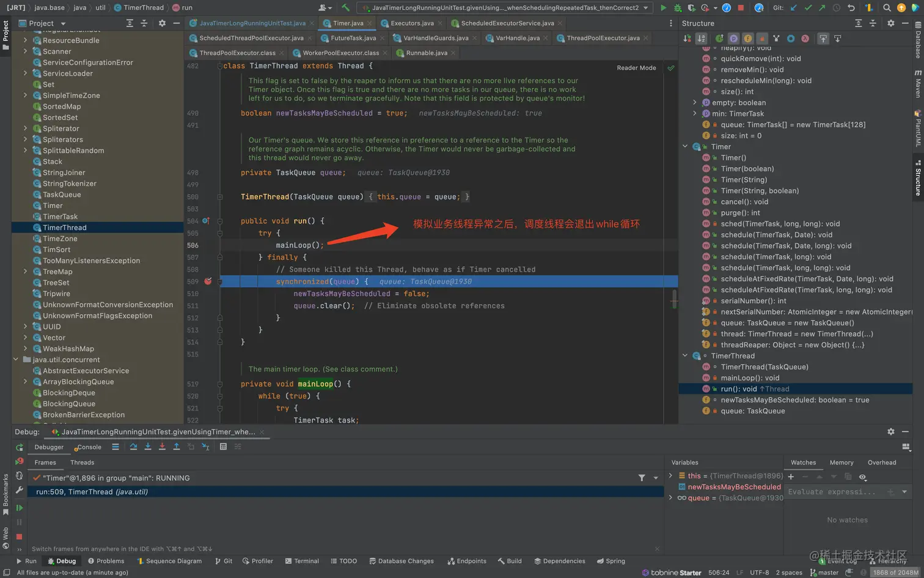Click the Debug bug icon in top toolbar
The width and height of the screenshot is (924, 578).
678,8
